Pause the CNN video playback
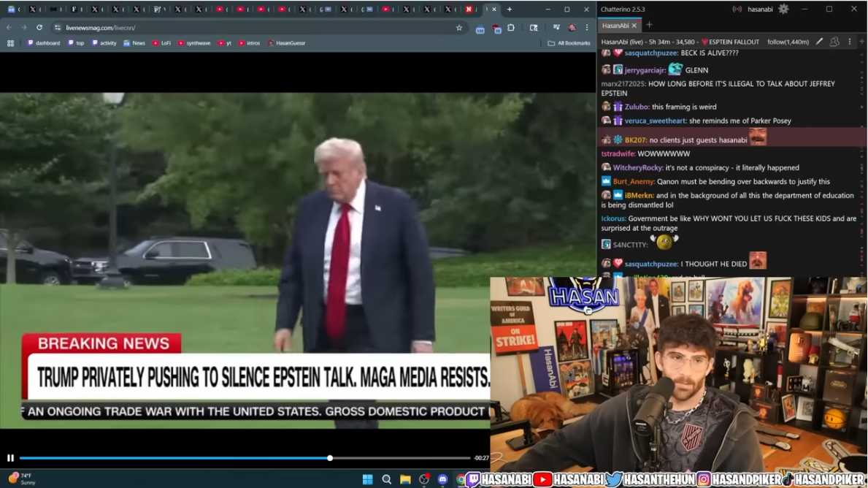This screenshot has height=488, width=868. 10,458
